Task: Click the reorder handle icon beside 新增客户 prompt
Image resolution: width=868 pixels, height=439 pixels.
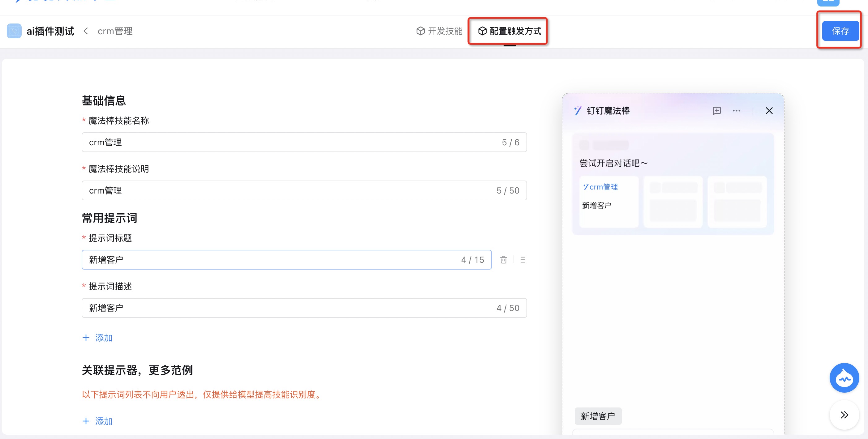Action: 522,260
